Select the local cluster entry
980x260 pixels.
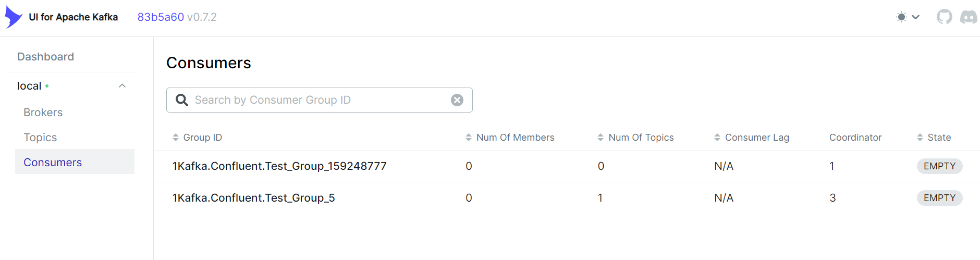coord(29,86)
